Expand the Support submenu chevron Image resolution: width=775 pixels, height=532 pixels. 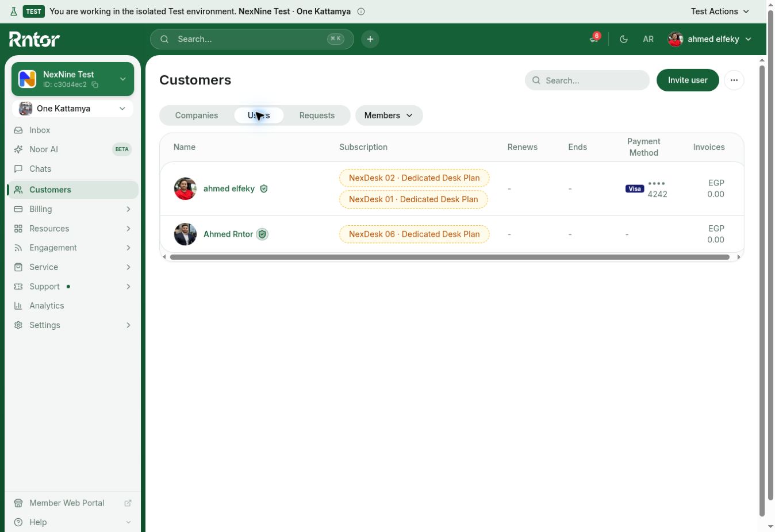[128, 287]
